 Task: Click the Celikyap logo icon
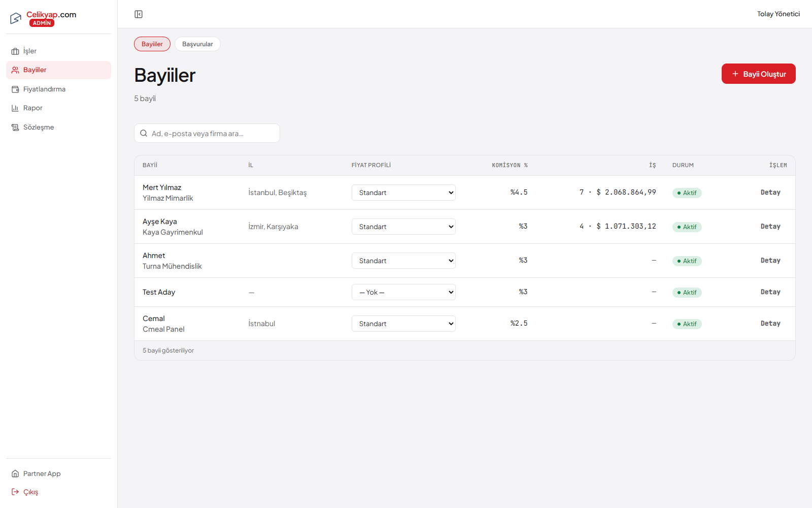click(x=16, y=19)
